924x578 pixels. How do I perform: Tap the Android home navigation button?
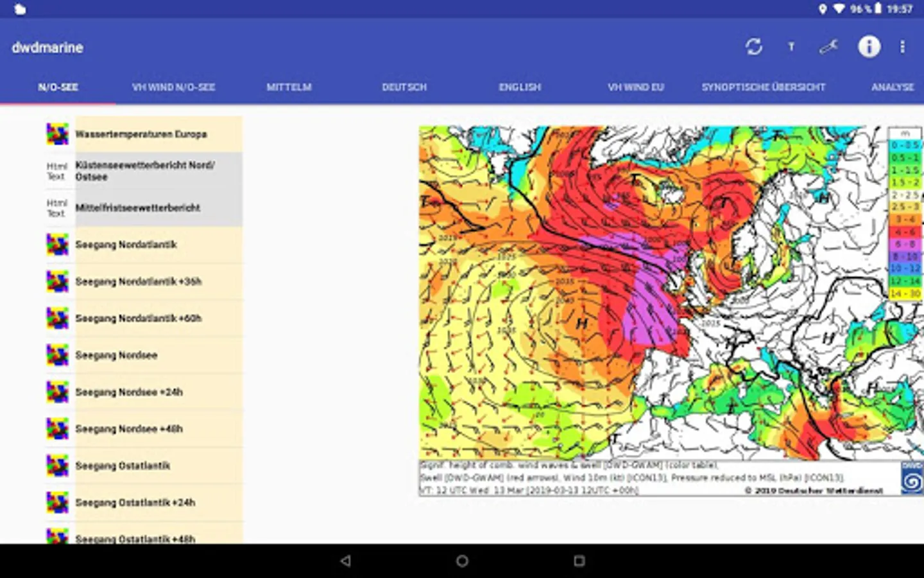(x=462, y=561)
